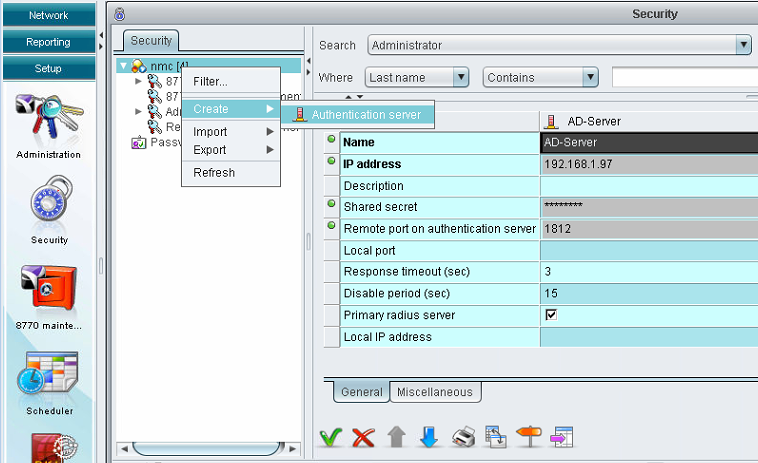Click the Description value field
The height and width of the screenshot is (463, 758).
649,186
